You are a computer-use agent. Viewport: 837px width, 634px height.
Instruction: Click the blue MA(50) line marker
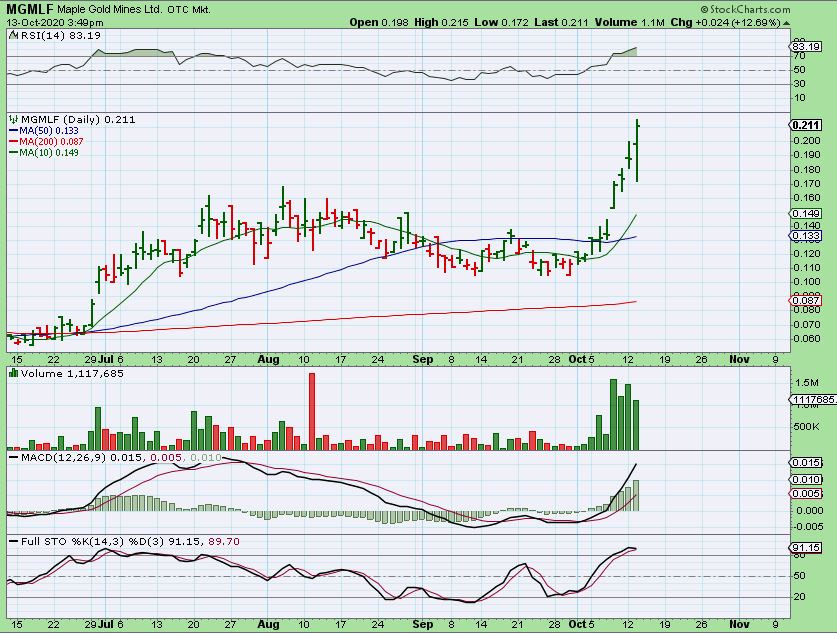point(13,130)
